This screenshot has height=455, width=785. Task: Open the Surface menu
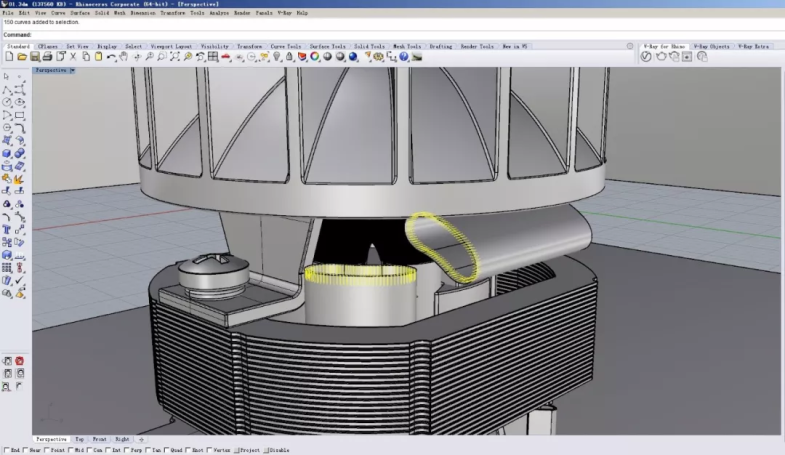80,13
